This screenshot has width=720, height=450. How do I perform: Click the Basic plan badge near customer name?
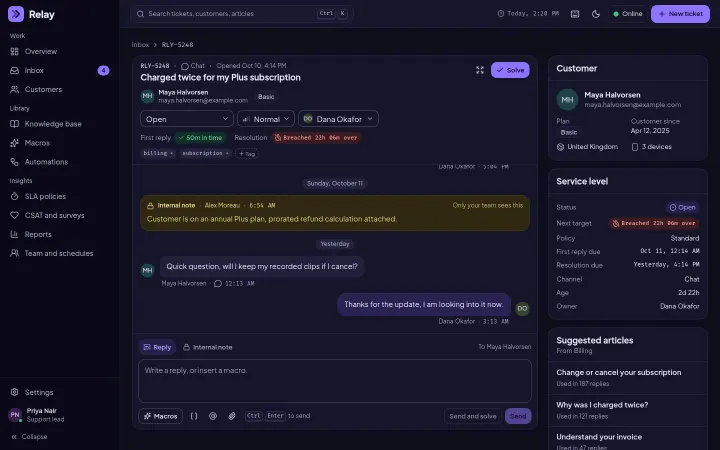tap(266, 97)
